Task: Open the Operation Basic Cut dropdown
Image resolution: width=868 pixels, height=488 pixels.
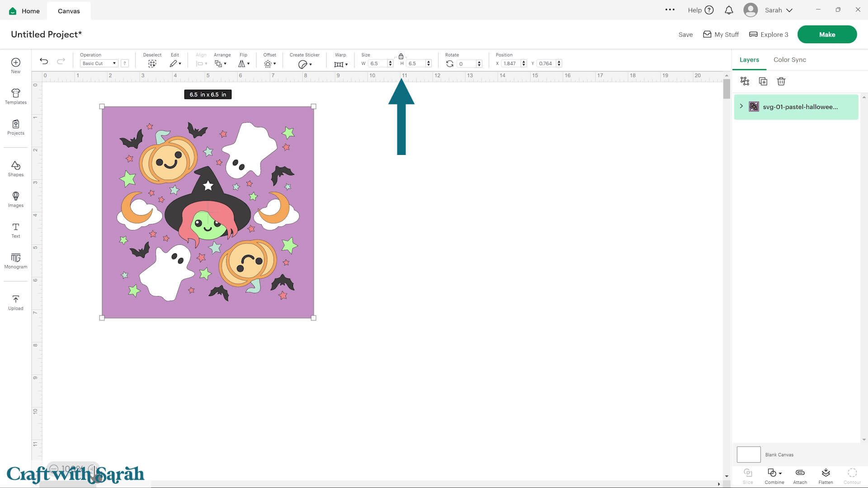Action: 99,63
